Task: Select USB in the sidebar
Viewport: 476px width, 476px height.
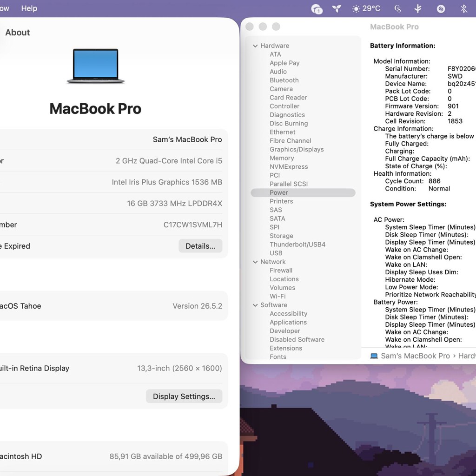Action: pos(276,253)
